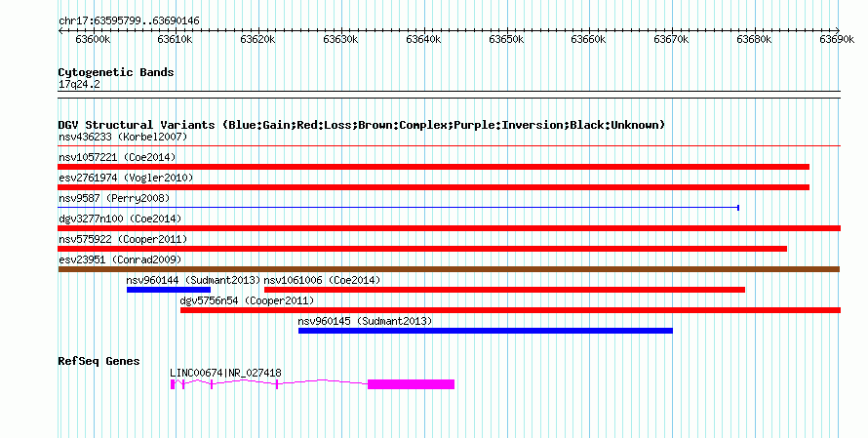The image size is (868, 438).
Task: Open dgv3277n100 (Coe2014) variant label
Action: [120, 219]
